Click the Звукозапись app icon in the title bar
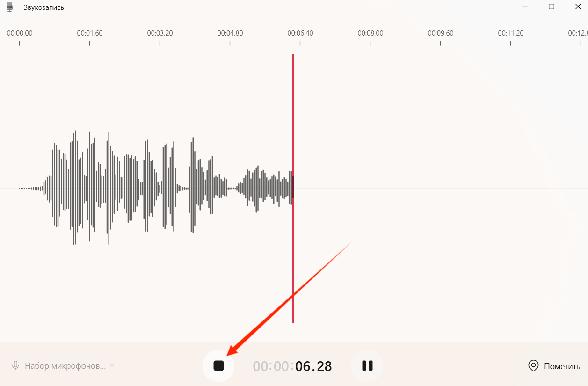Screen dimensions: 588x386 (9, 7)
